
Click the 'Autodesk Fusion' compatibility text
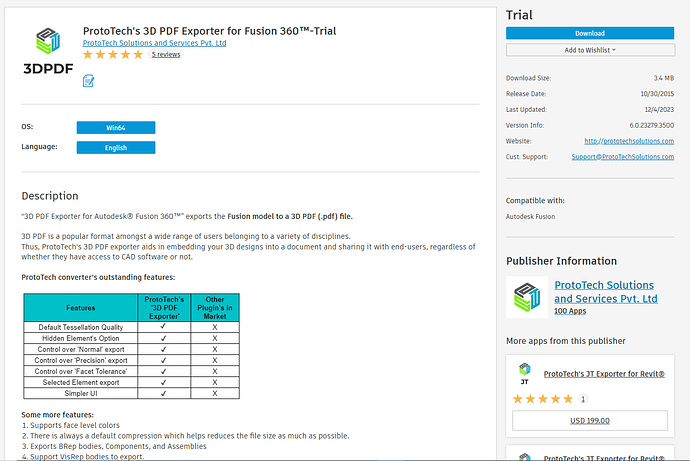coord(530,217)
